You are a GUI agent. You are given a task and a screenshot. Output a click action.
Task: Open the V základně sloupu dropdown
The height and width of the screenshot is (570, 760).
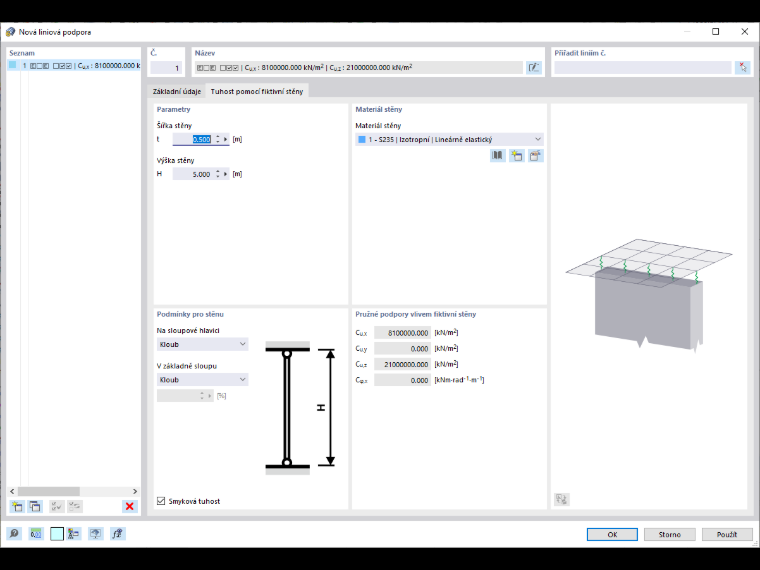(203, 380)
